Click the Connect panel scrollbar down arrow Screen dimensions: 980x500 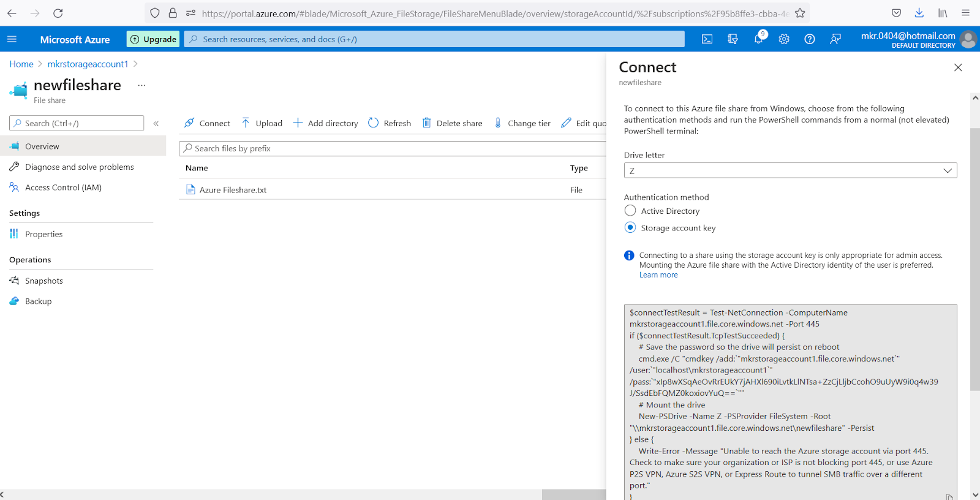pos(975,494)
